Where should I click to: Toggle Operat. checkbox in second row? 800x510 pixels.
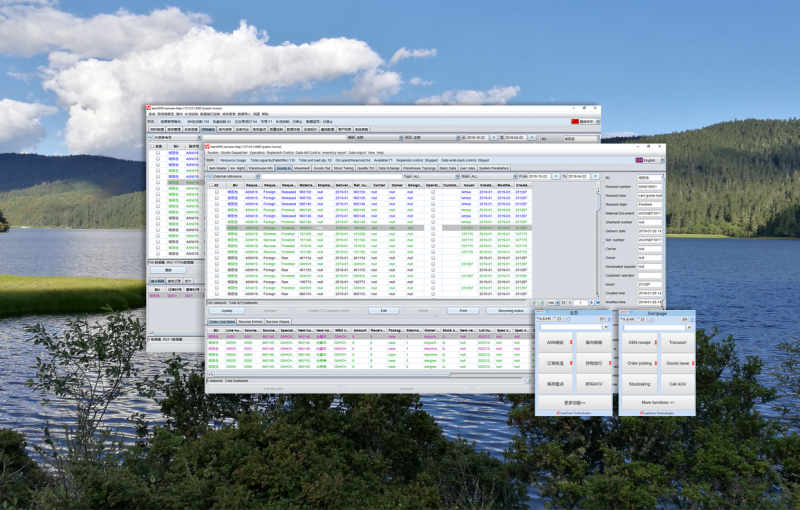coord(433,198)
